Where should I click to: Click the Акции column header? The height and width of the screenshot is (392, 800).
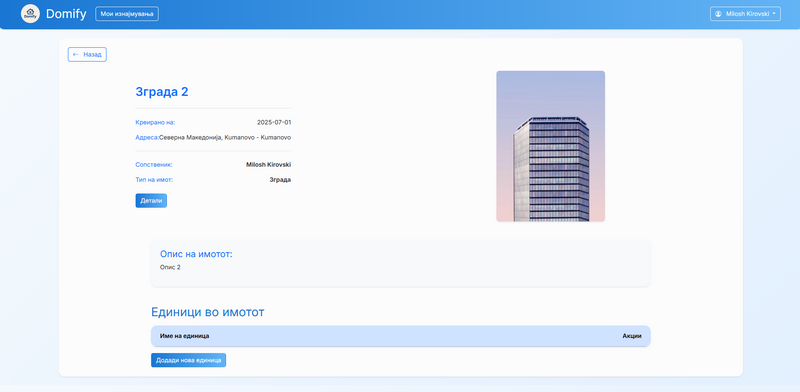click(x=632, y=336)
